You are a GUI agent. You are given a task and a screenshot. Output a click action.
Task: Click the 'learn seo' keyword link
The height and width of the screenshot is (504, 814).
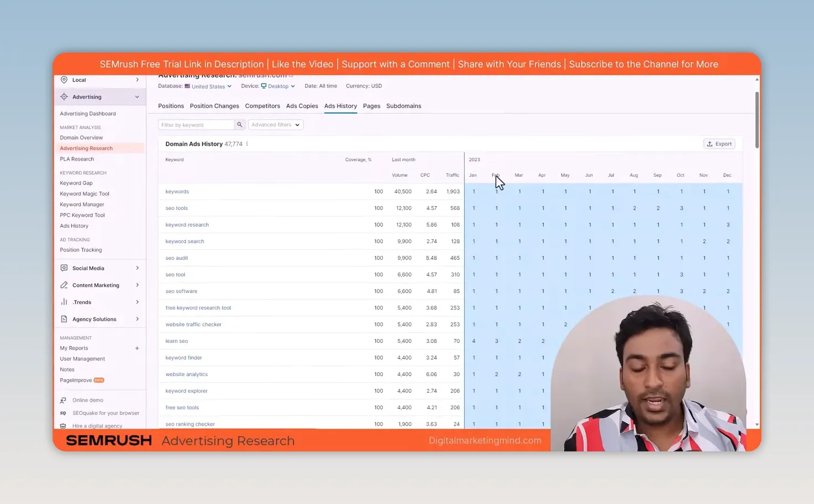(177, 341)
